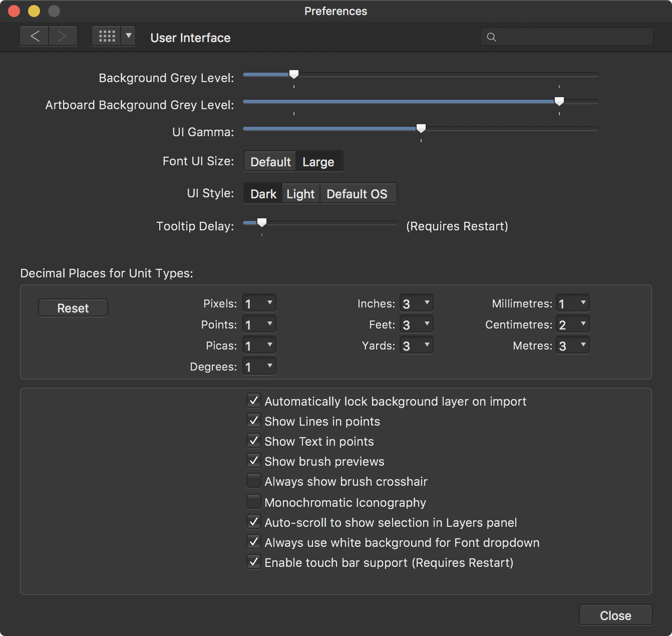Click the magnifier search icon
This screenshot has height=636, width=672.
click(x=492, y=37)
